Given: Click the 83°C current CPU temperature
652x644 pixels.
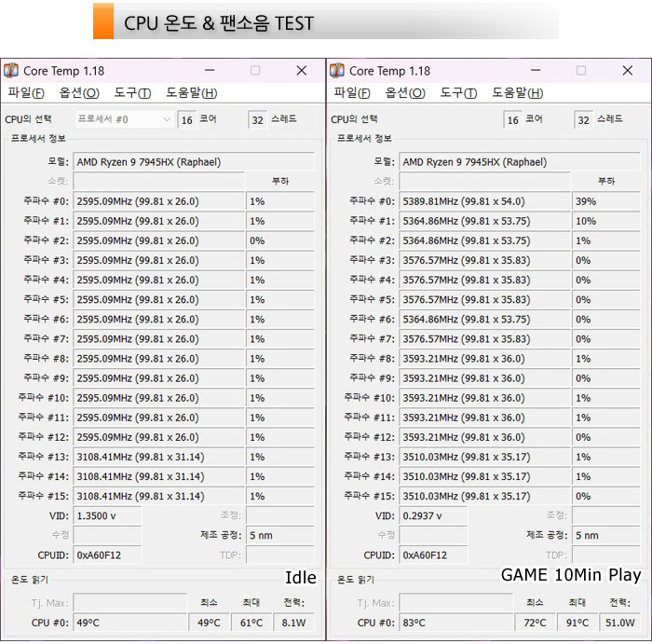Looking at the screenshot, I should (455, 623).
